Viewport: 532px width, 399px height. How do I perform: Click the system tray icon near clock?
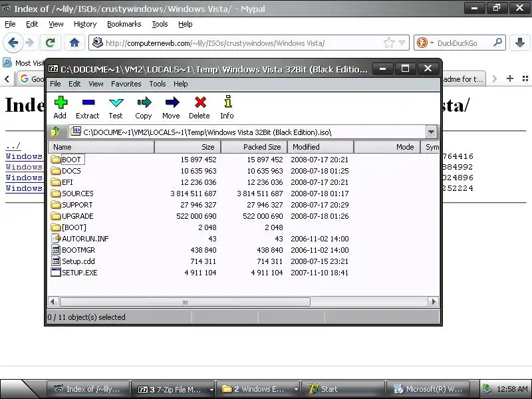click(487, 389)
